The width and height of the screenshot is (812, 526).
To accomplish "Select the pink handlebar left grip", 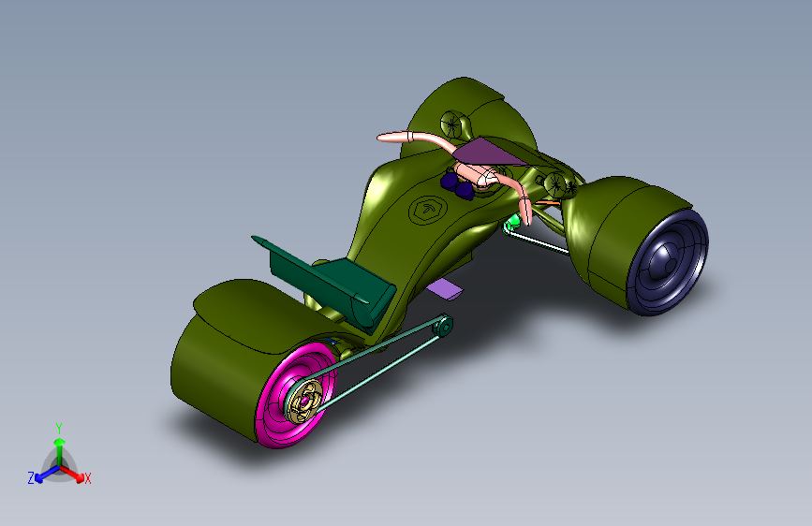I will 394,138.
